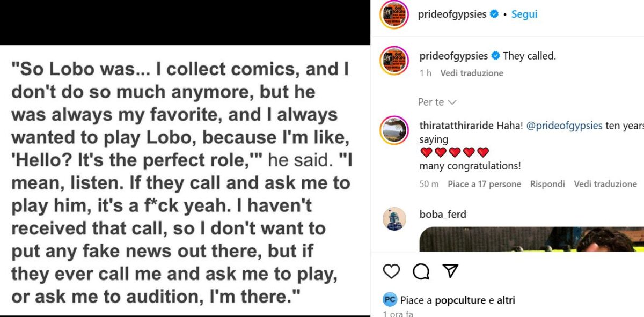Image resolution: width=644 pixels, height=317 pixels.
Task: Open the "altri" likes list
Action: (x=506, y=300)
